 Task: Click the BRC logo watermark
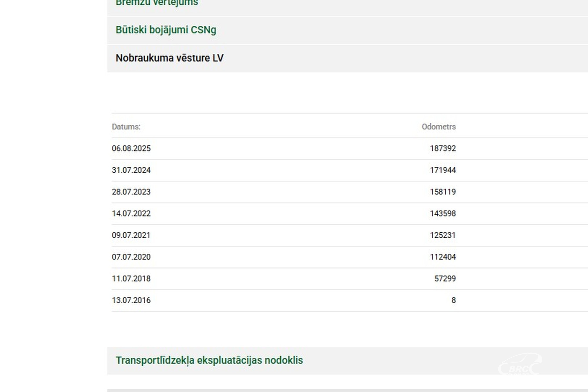pos(520,365)
